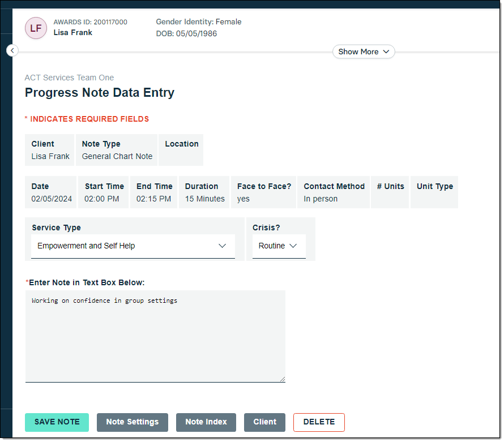Open the Service Type dropdown
504x442 pixels.
point(133,246)
